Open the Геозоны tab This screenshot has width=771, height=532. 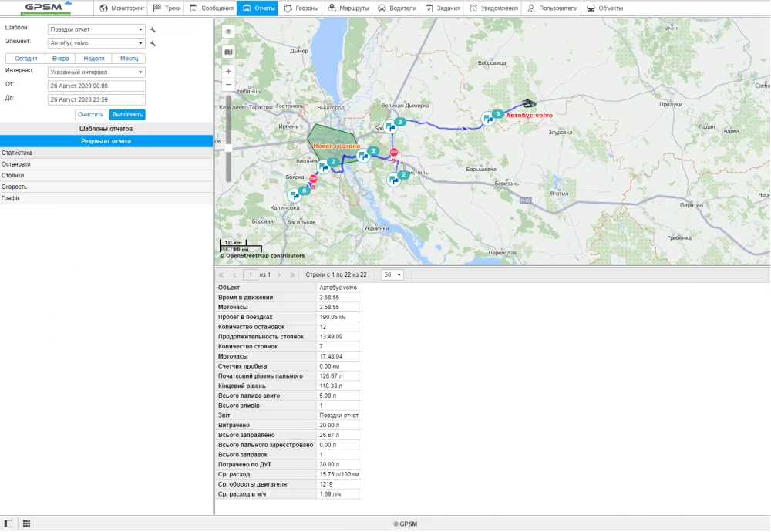(x=300, y=8)
